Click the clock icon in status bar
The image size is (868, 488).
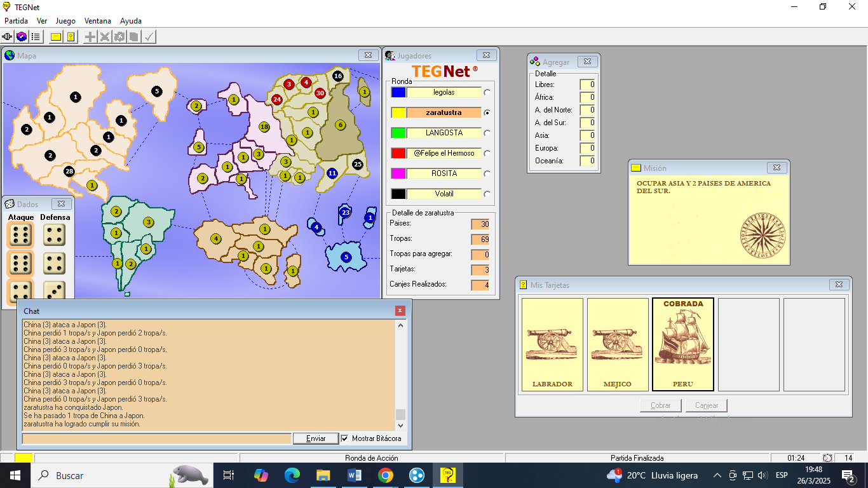[x=827, y=457]
